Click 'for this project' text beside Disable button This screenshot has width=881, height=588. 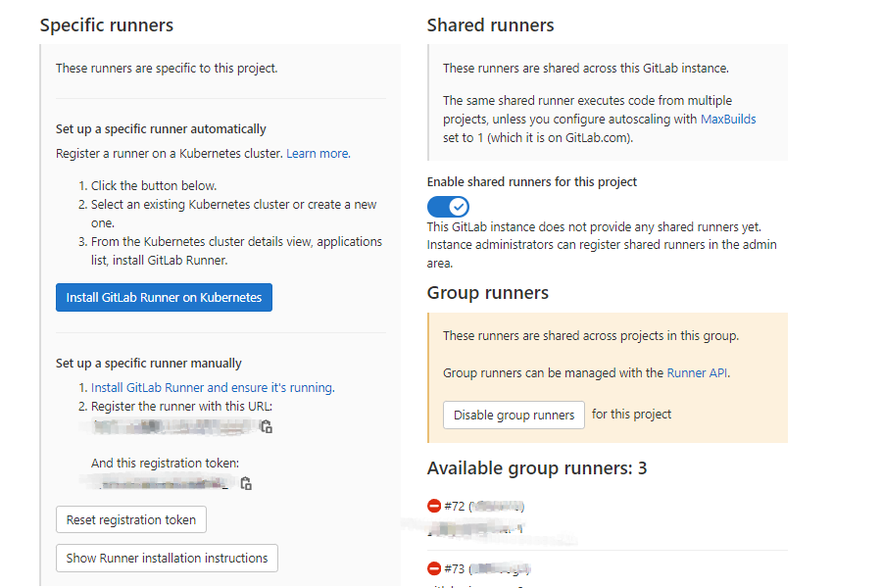click(x=631, y=415)
